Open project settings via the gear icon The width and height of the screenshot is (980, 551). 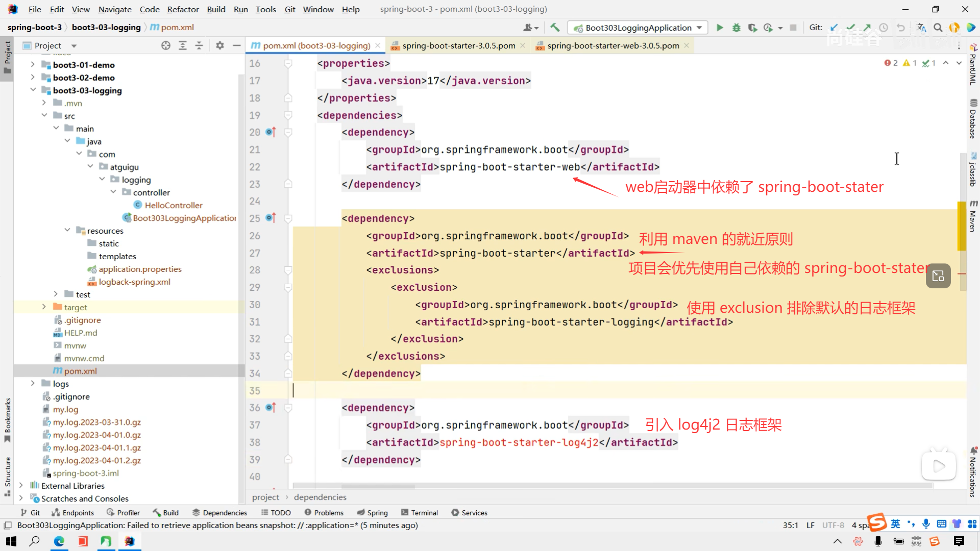point(219,45)
